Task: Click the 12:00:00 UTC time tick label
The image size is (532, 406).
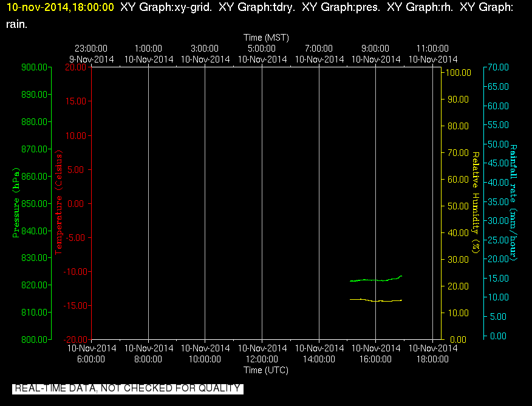Action: tap(262, 359)
